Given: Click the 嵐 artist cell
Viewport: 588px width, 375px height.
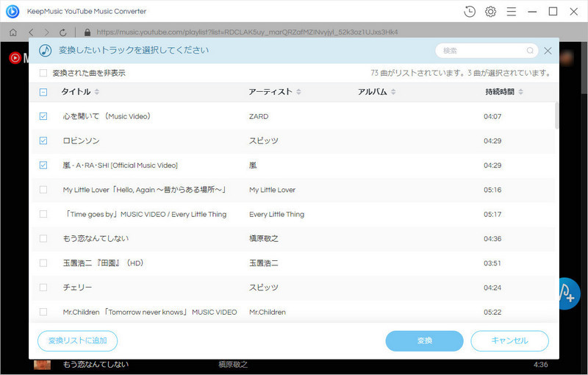Looking at the screenshot, I should pyautogui.click(x=253, y=165).
